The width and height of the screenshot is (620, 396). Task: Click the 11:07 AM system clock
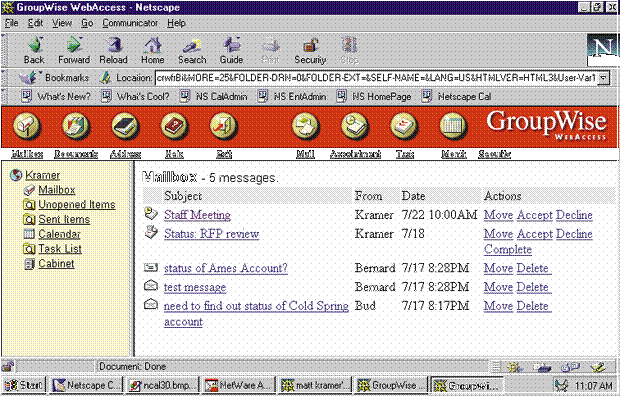point(593,385)
